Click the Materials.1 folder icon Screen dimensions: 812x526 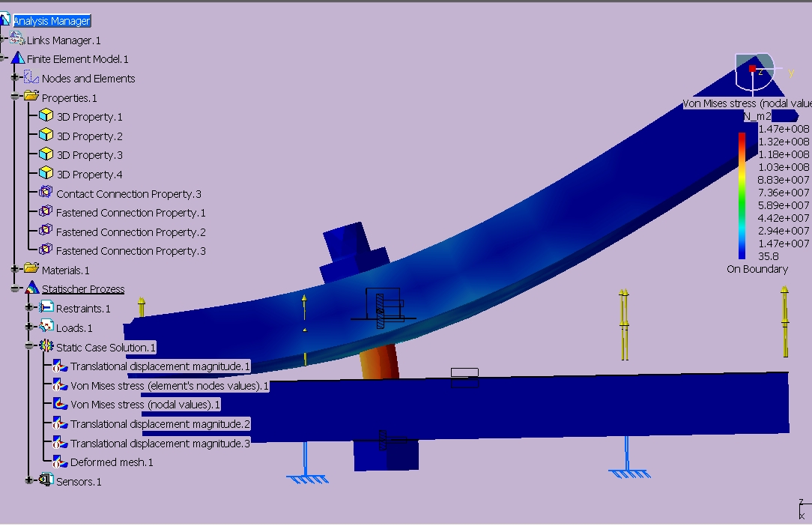(x=31, y=268)
